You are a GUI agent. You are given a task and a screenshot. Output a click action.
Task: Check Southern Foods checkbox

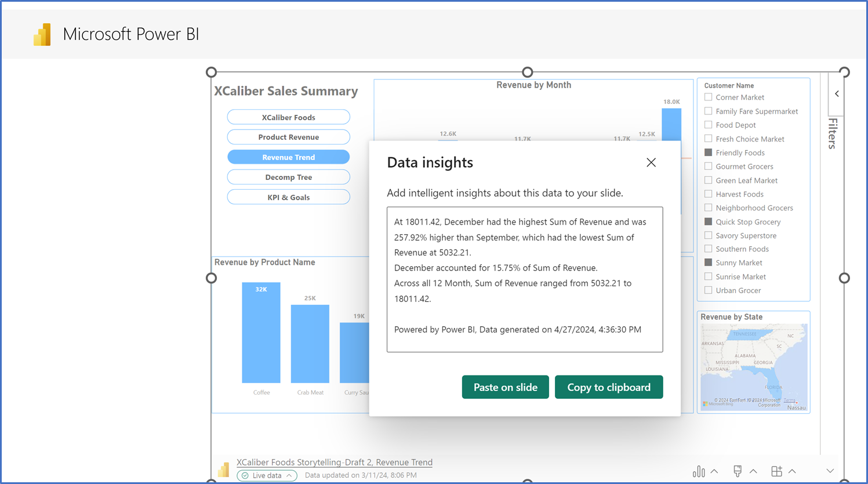(x=708, y=249)
